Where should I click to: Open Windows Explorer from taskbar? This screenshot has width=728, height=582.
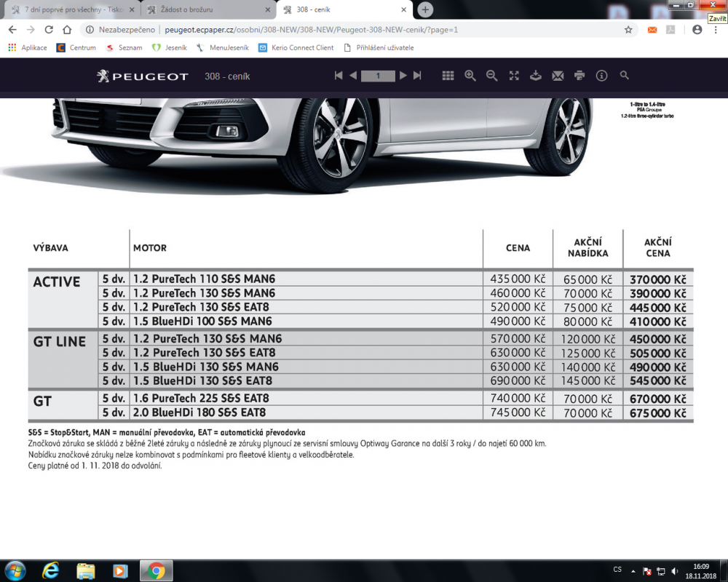tap(85, 571)
